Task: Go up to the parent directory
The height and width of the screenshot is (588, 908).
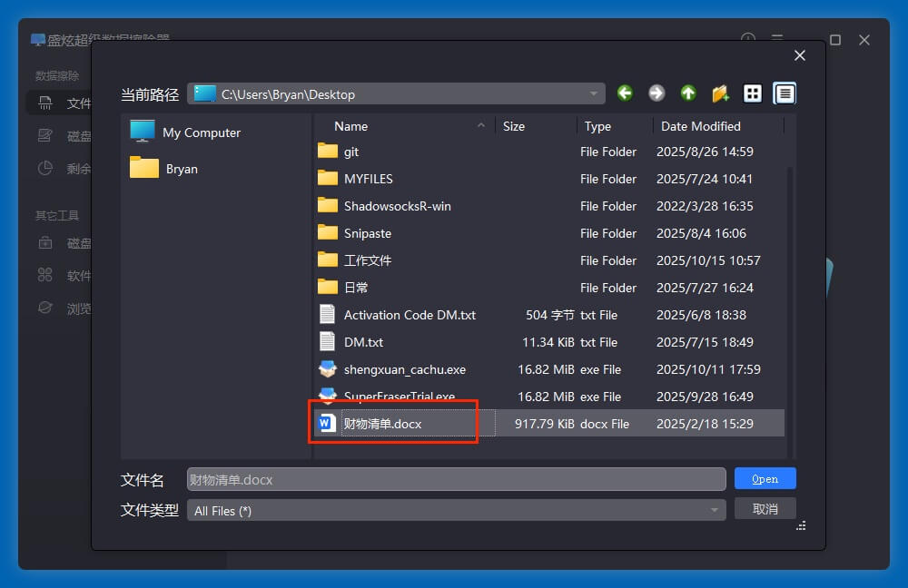Action: pos(688,93)
